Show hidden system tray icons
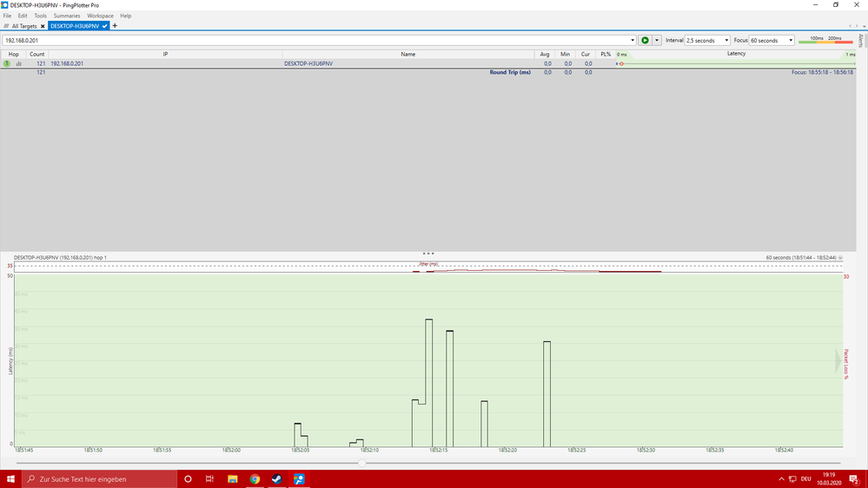The width and height of the screenshot is (868, 488). point(781,479)
